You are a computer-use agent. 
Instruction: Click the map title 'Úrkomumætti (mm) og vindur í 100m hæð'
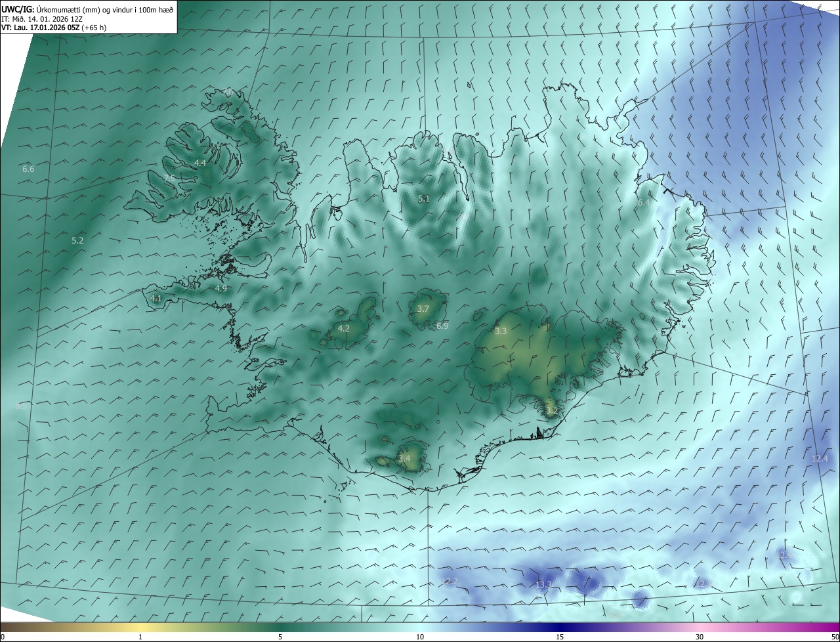click(x=104, y=9)
